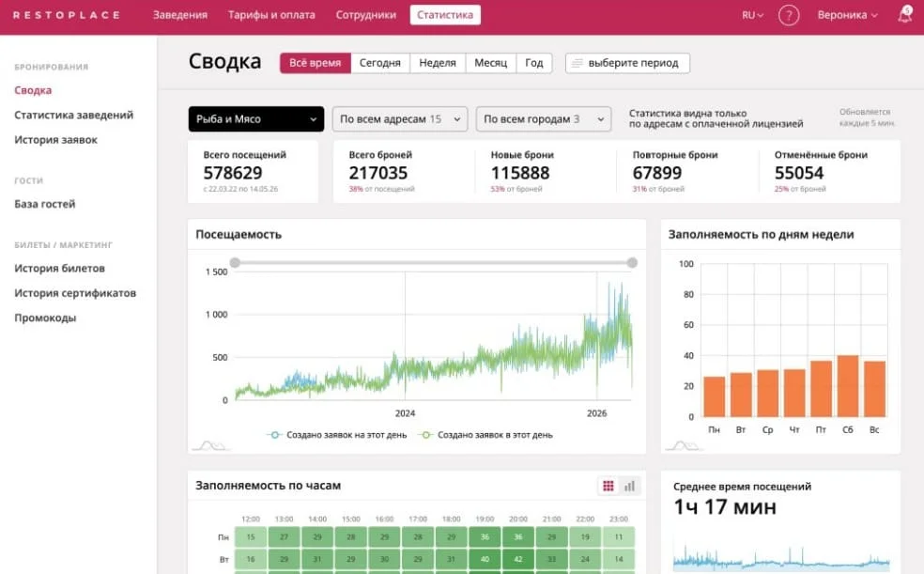The width and height of the screenshot is (924, 574).
Task: Click the RESTOPLACE logo
Action: click(66, 15)
